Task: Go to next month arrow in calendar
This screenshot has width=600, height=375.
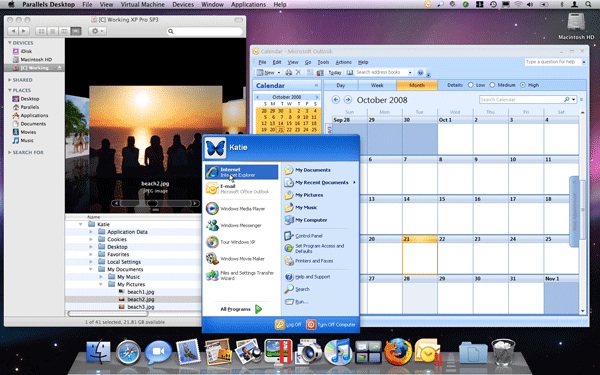Action: pos(347,100)
